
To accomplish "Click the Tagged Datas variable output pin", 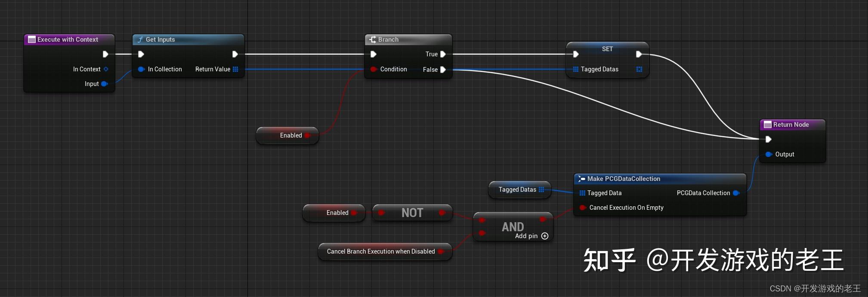I will (541, 190).
